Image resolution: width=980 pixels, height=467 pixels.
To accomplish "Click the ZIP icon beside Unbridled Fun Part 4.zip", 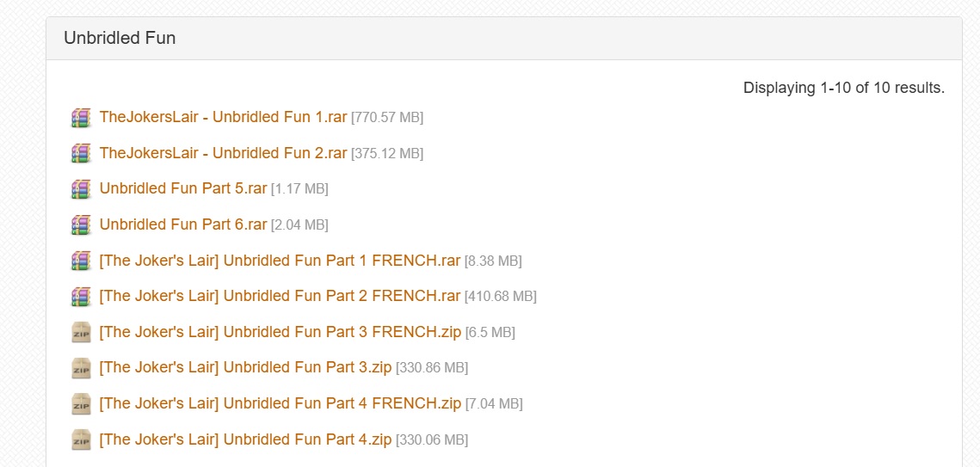I will [x=81, y=439].
